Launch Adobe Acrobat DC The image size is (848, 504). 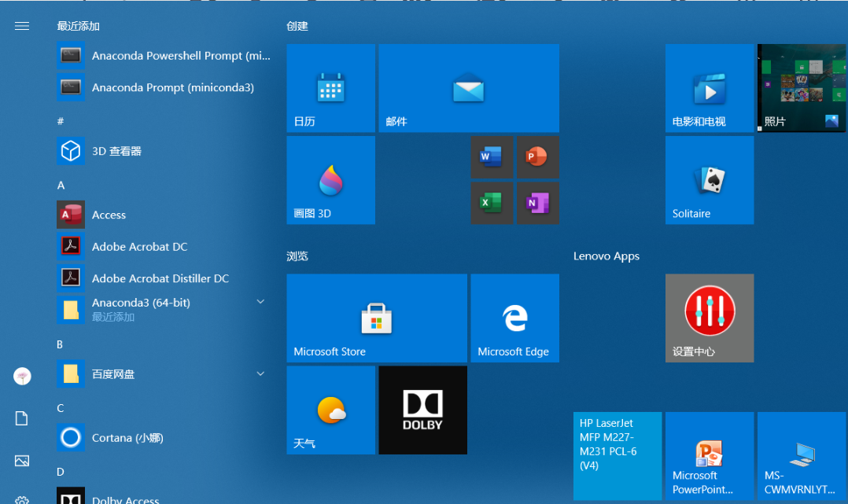tap(164, 247)
